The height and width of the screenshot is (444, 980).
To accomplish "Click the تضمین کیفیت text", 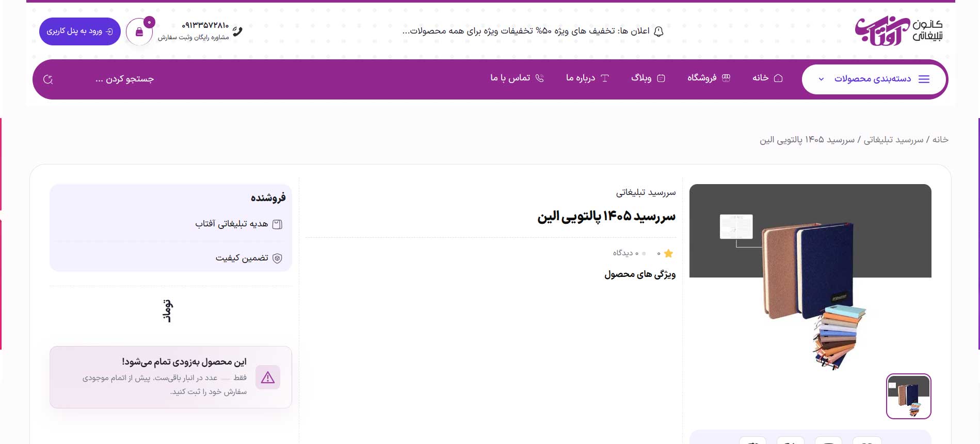I will [x=242, y=258].
